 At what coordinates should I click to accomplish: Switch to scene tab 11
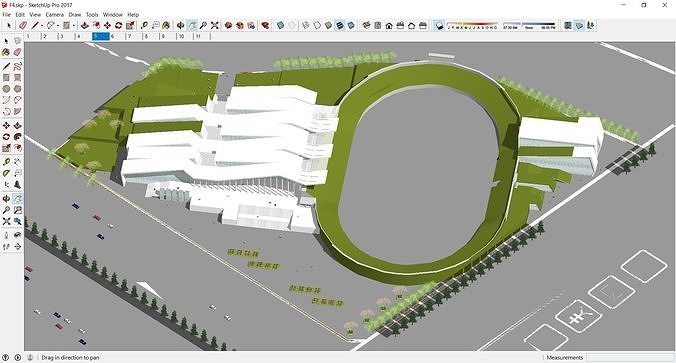(x=201, y=37)
